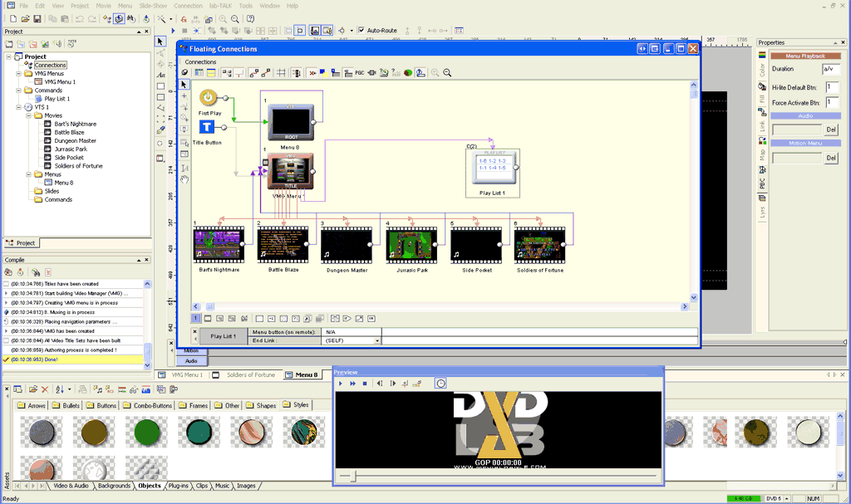Click the Title Button blue T icon
This screenshot has width=851, height=504.
tap(207, 127)
